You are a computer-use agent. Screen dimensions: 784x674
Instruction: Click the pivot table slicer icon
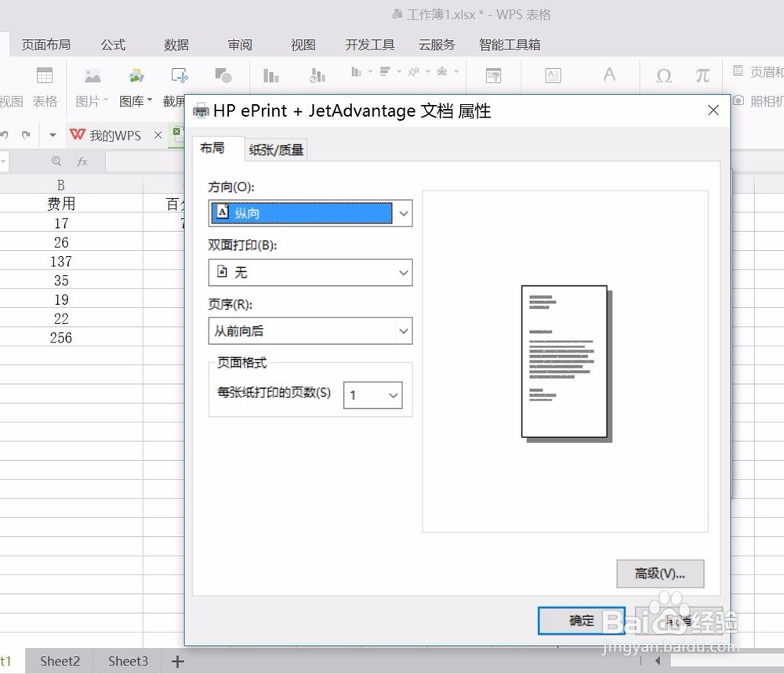point(493,76)
